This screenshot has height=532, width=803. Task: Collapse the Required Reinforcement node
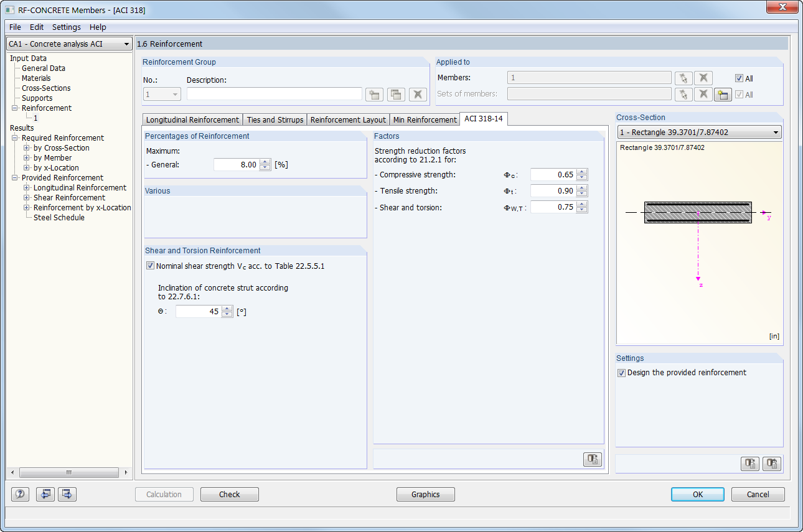15,138
